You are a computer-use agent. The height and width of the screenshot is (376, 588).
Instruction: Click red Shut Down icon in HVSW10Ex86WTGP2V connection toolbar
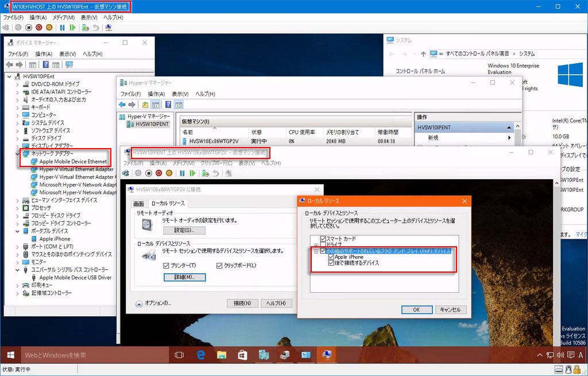click(x=159, y=173)
